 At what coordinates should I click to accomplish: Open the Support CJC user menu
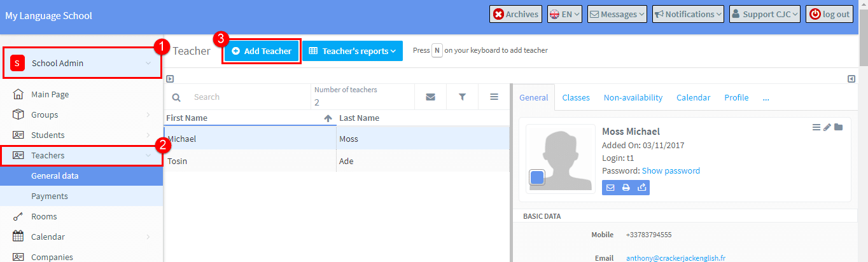point(765,14)
